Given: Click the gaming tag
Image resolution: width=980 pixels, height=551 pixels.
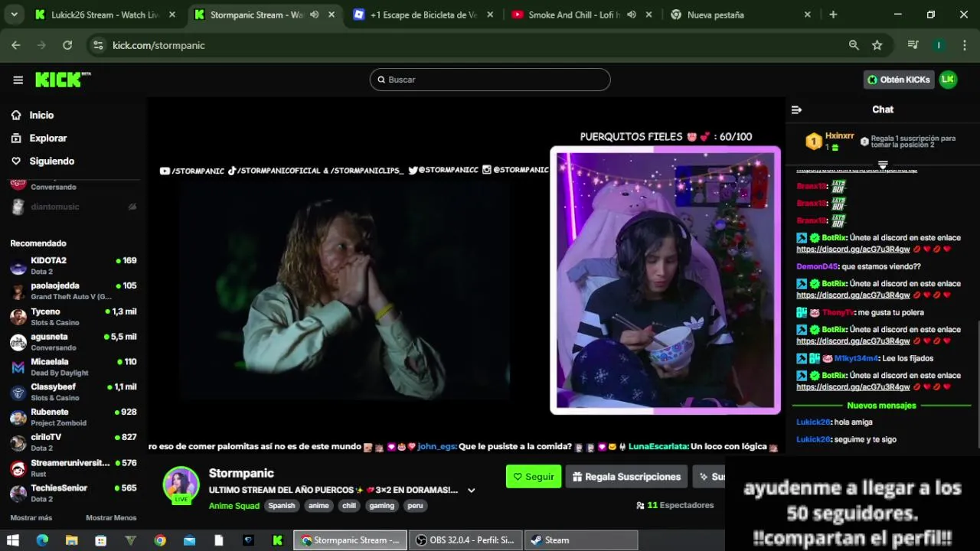Looking at the screenshot, I should pyautogui.click(x=381, y=506).
